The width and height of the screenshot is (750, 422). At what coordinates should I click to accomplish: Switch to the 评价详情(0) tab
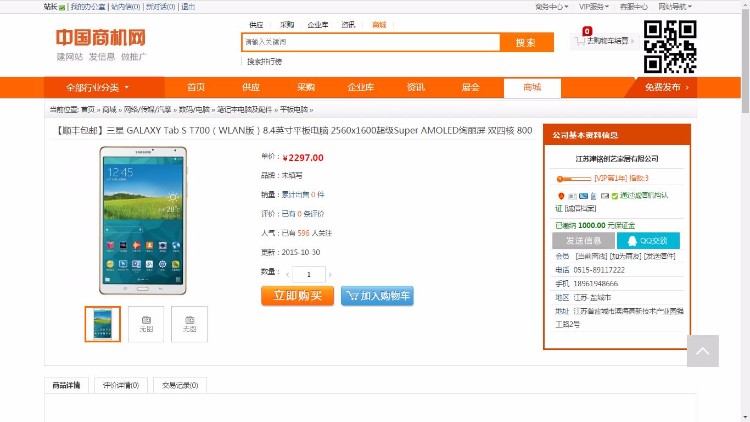[x=121, y=385]
